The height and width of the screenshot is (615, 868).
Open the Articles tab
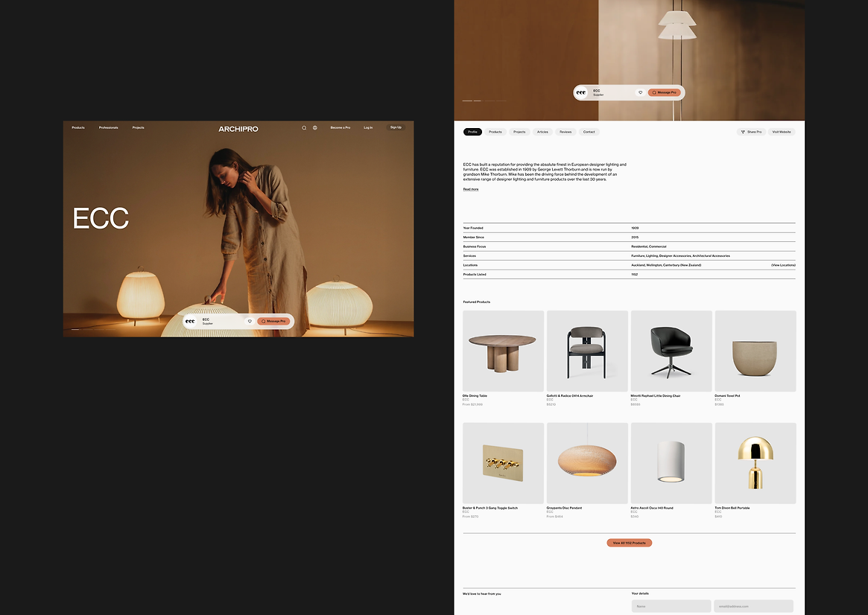[x=542, y=132]
